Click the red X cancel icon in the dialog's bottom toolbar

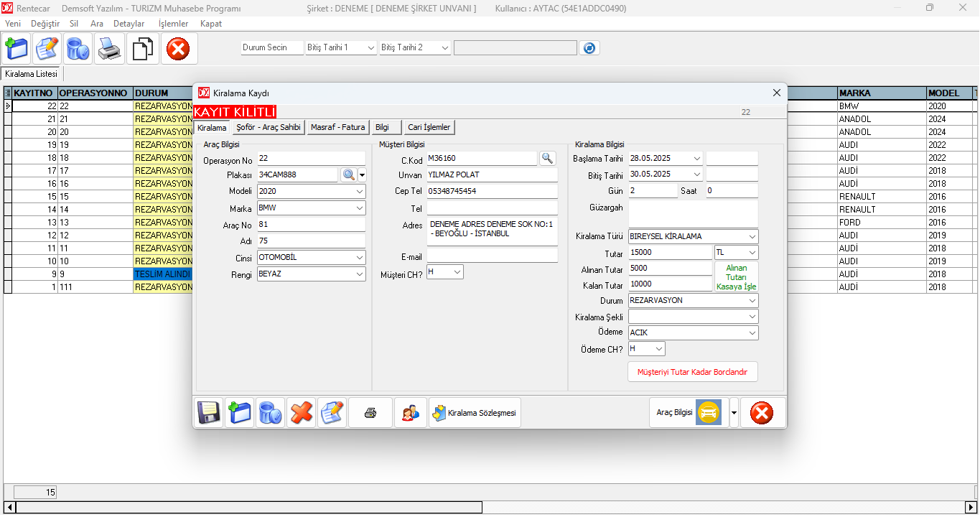pos(302,413)
